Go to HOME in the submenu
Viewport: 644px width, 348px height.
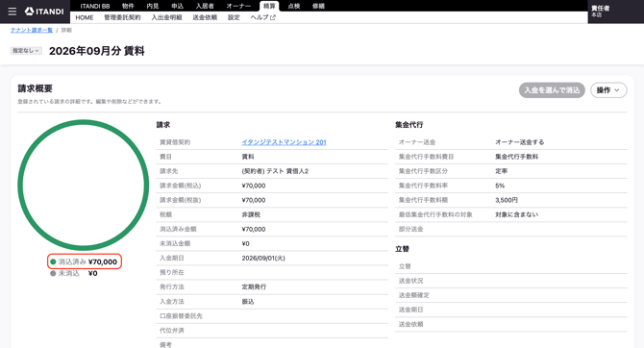click(85, 17)
